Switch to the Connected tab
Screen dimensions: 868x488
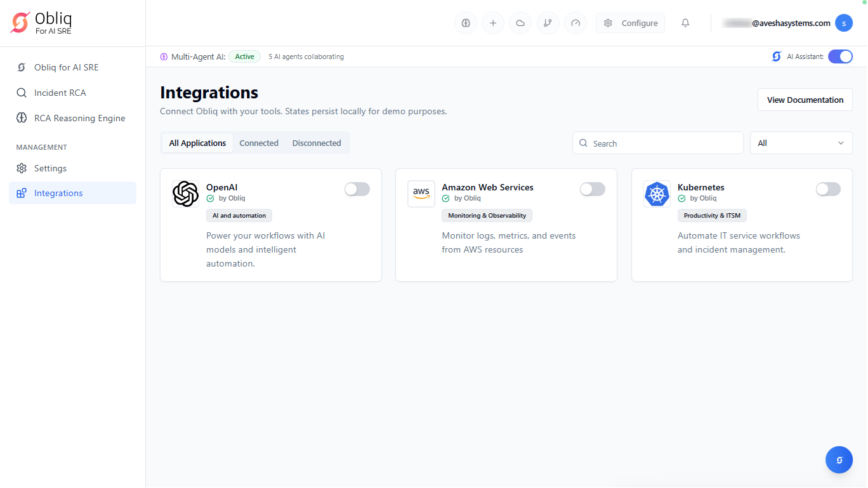coord(259,143)
